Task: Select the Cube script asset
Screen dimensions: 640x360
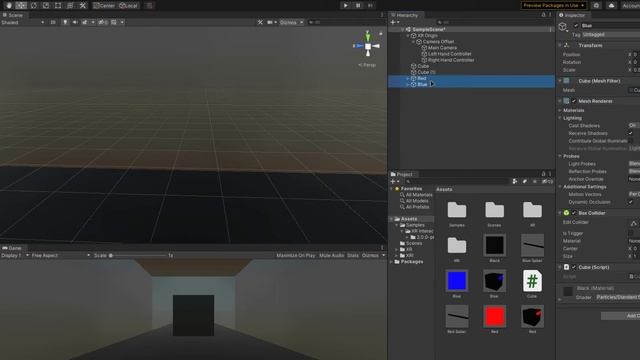Action: coord(532,281)
